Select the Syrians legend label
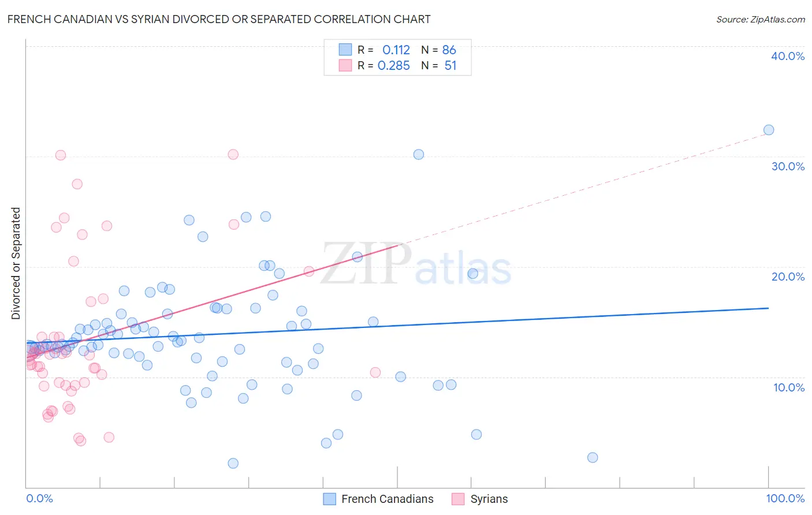 tap(489, 499)
